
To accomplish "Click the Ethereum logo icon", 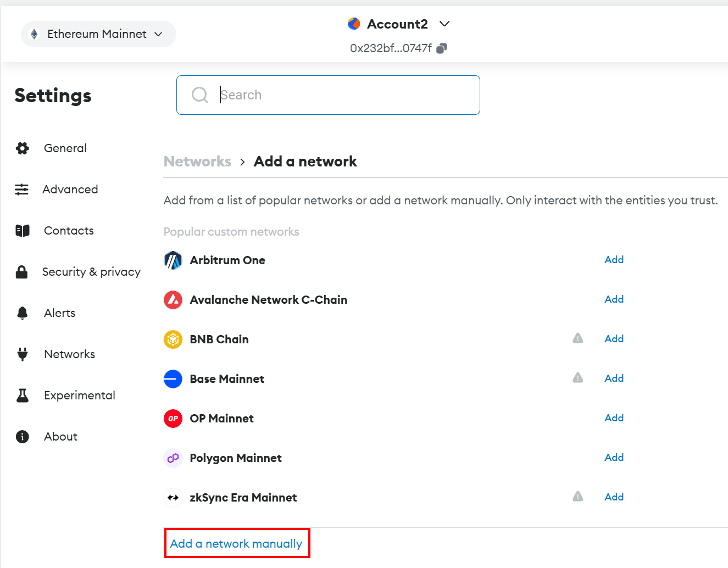I will 35,34.
